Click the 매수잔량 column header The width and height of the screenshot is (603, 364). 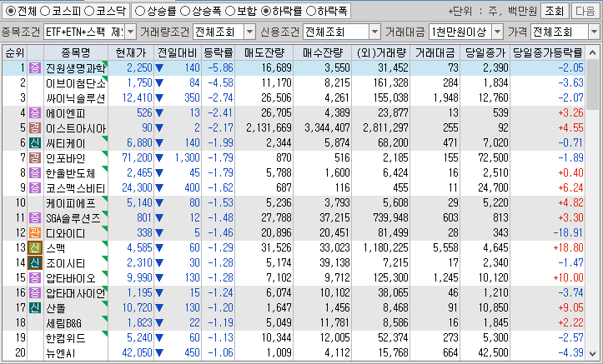coord(322,53)
